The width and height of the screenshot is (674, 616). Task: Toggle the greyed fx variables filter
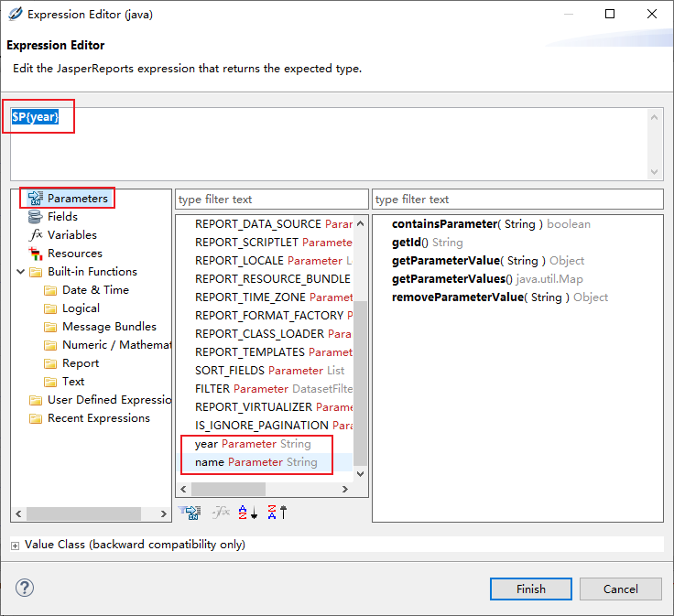pyautogui.click(x=221, y=512)
